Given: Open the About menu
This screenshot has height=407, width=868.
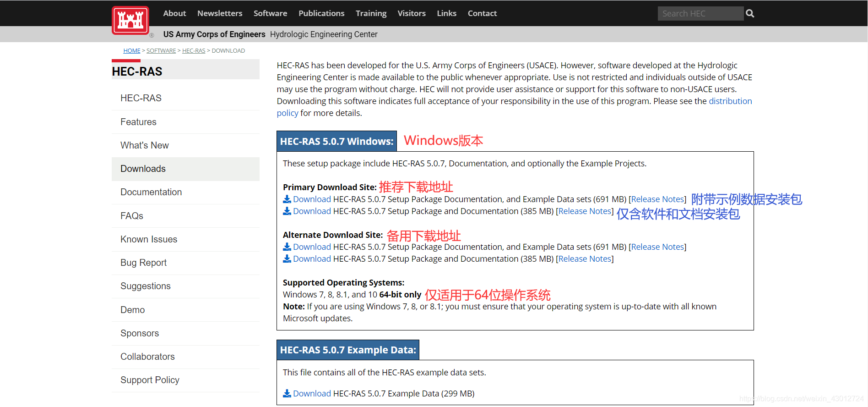Looking at the screenshot, I should coord(174,13).
